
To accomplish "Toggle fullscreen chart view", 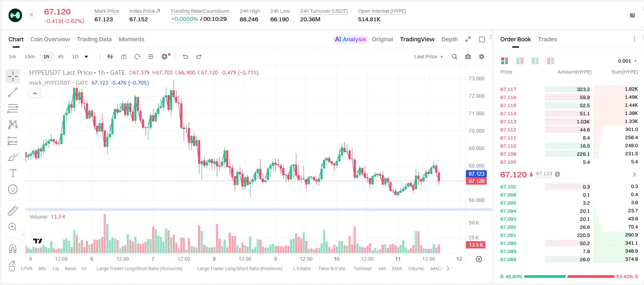I will coord(468,39).
